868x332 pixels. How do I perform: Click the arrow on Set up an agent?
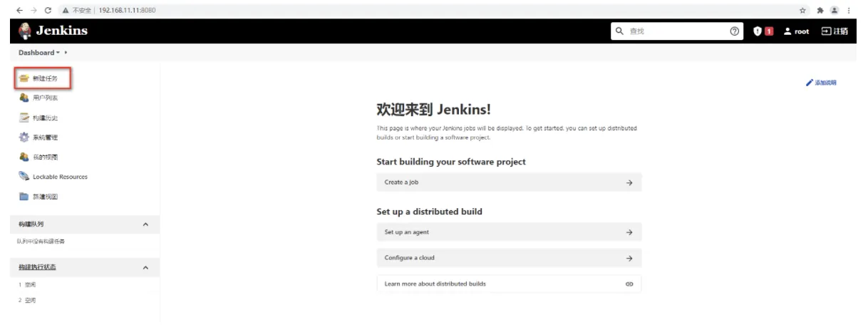(629, 232)
